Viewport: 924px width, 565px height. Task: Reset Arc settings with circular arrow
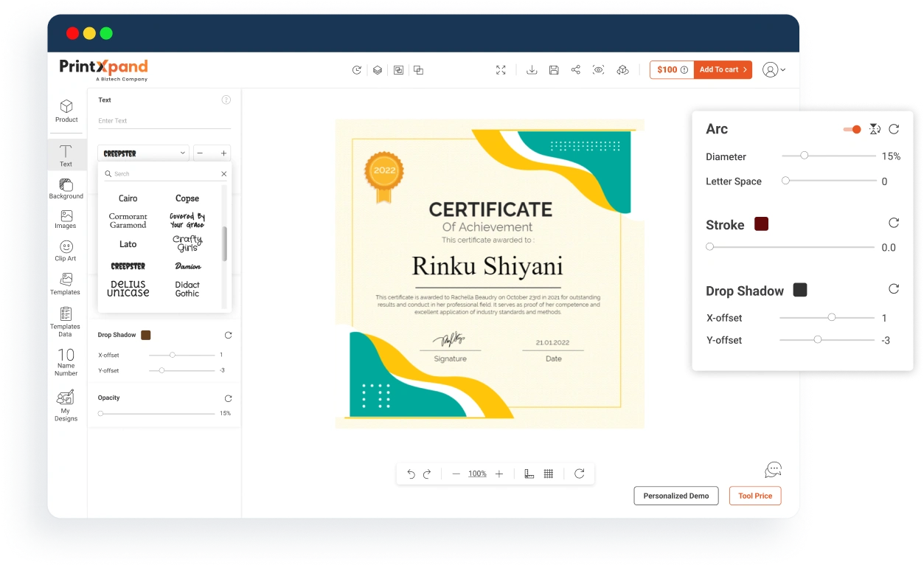pos(894,129)
